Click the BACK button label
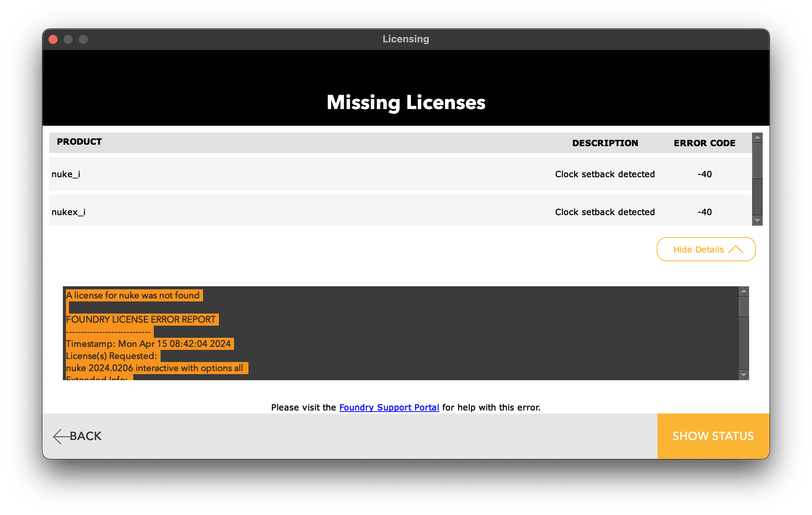812x515 pixels. click(x=86, y=436)
